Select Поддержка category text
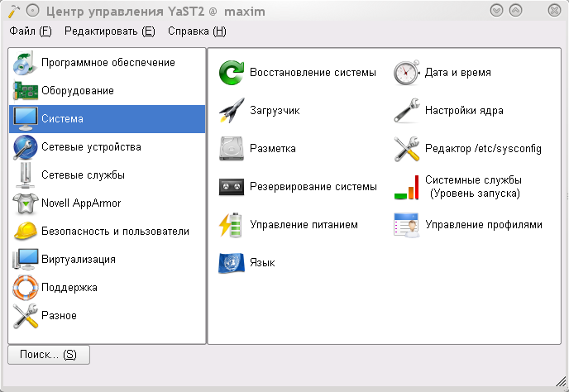The image size is (569, 392). (69, 288)
